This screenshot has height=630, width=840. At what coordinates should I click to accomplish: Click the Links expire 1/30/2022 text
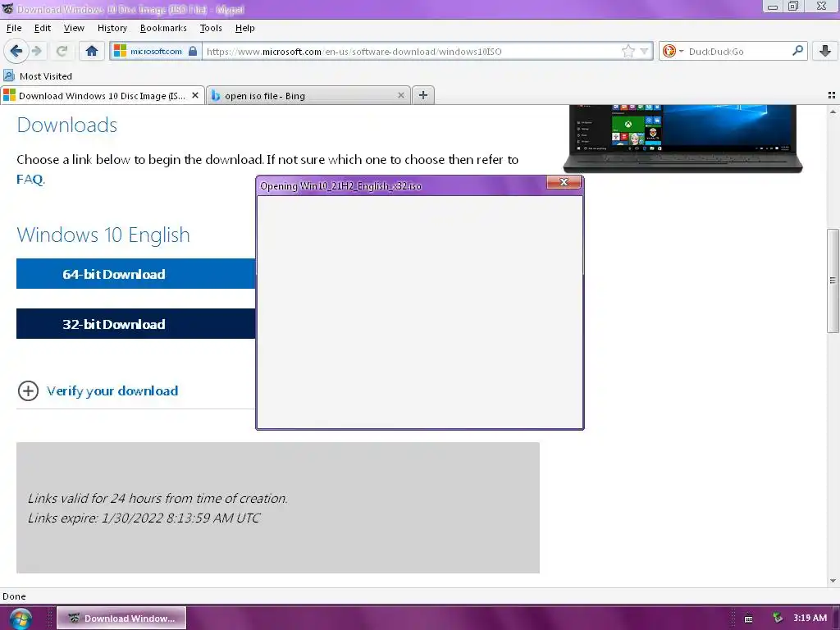tap(144, 518)
